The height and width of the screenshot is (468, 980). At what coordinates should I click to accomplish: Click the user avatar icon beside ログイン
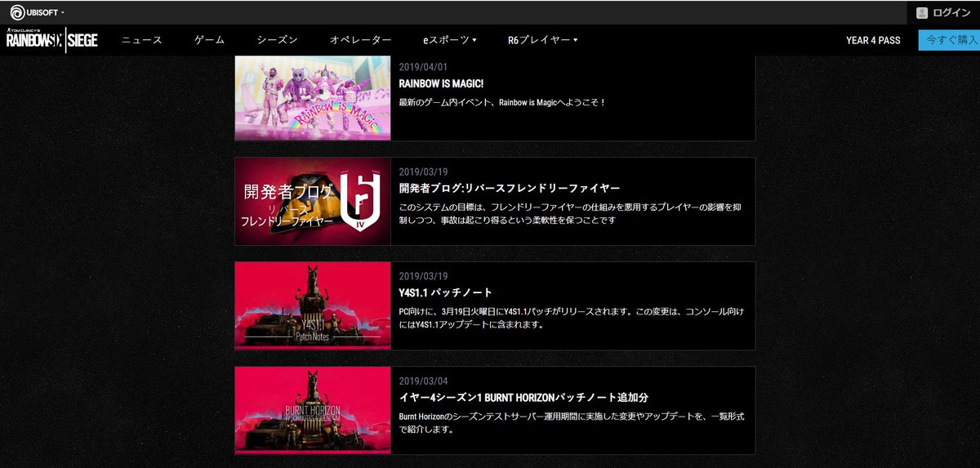[x=922, y=13]
